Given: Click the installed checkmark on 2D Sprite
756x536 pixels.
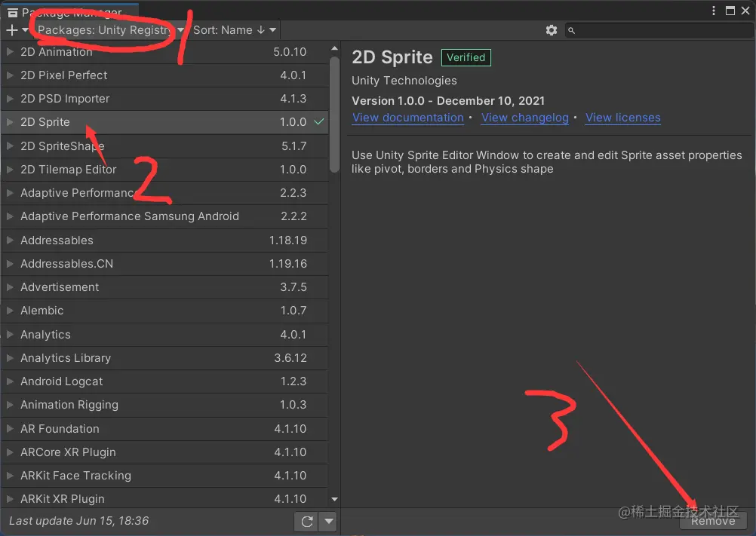Looking at the screenshot, I should pyautogui.click(x=318, y=122).
